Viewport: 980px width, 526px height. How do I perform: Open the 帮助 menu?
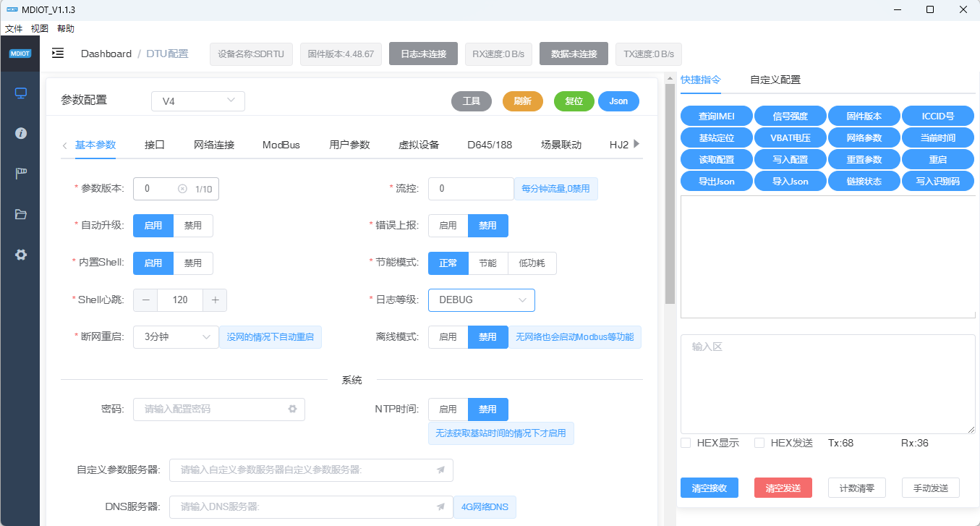pyautogui.click(x=66, y=29)
